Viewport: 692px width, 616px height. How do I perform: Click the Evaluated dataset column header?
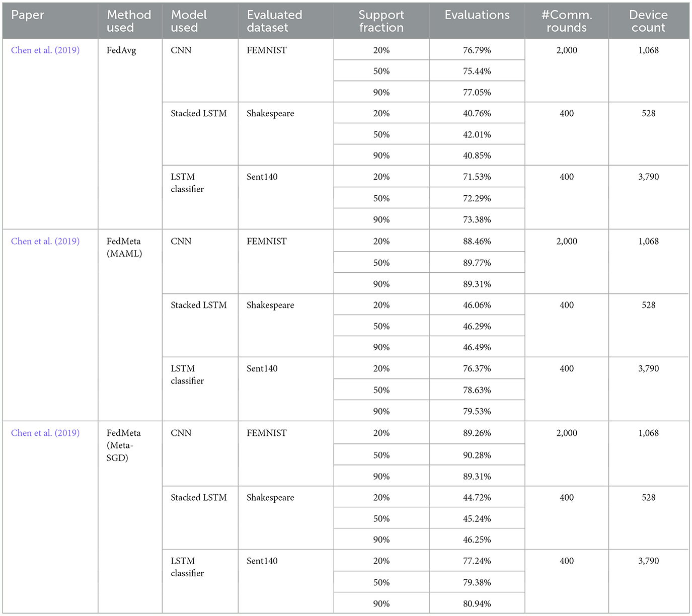pyautogui.click(x=274, y=21)
